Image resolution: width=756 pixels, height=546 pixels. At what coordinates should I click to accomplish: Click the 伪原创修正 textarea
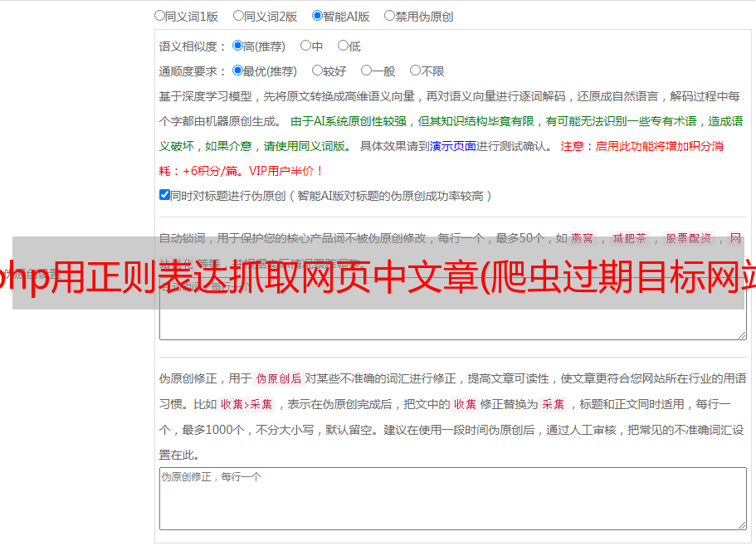click(x=453, y=499)
